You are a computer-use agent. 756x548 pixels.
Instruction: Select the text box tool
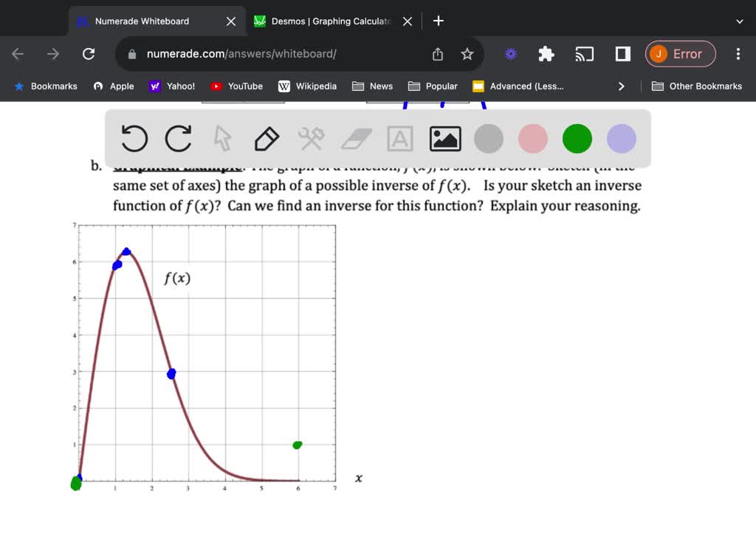coord(400,138)
